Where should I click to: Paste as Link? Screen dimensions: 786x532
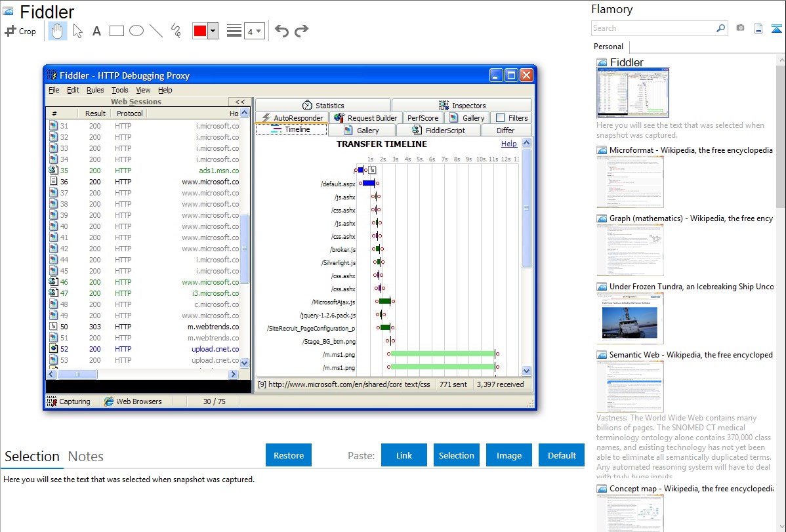[x=404, y=455]
